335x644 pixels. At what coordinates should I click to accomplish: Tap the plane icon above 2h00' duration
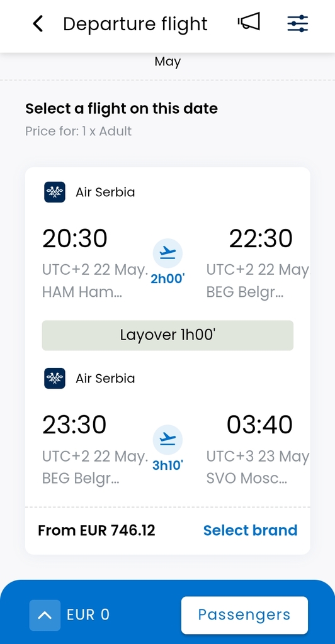[167, 253]
